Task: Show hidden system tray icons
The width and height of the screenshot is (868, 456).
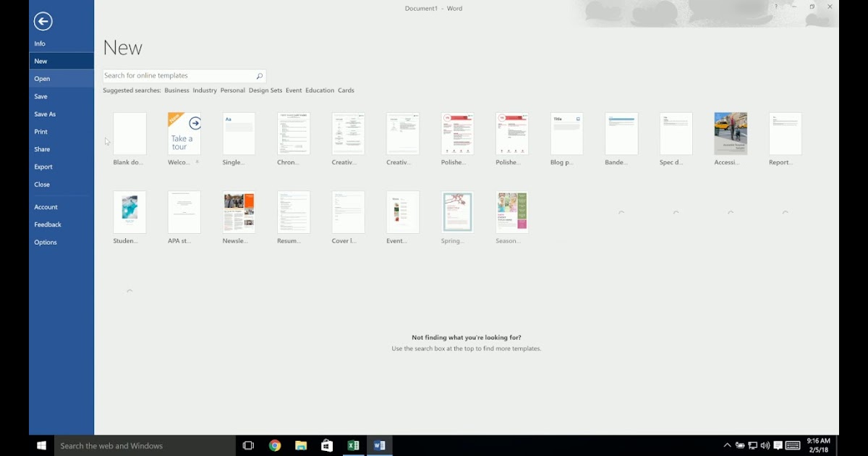Action: tap(727, 446)
